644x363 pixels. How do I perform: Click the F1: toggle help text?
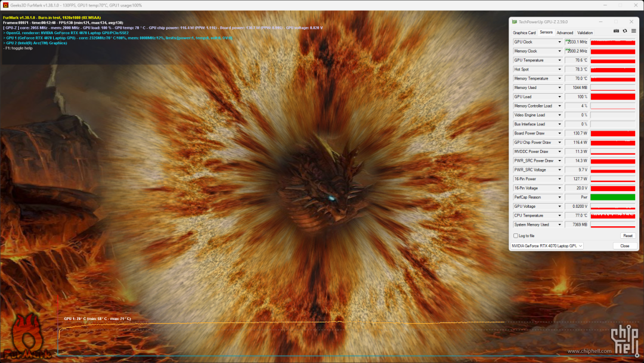click(18, 48)
